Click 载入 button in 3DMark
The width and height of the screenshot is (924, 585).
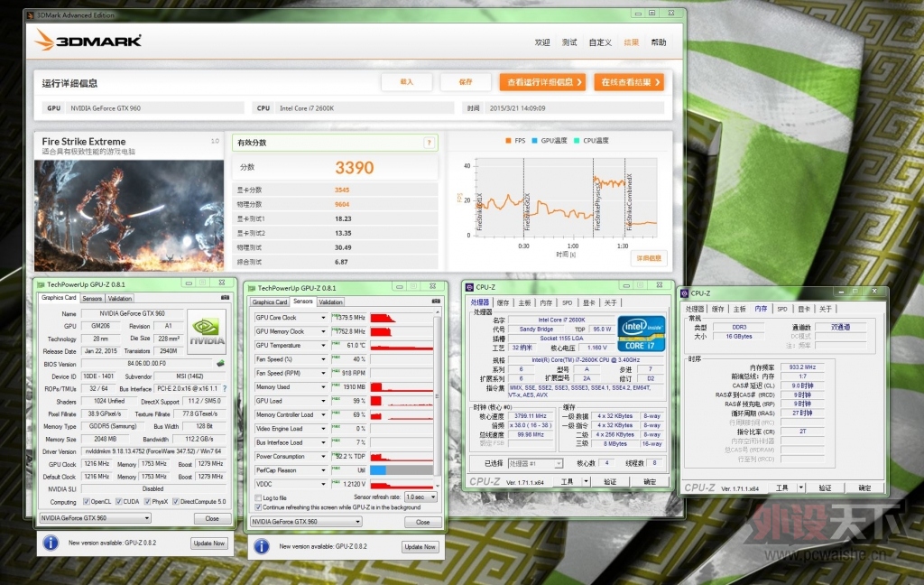pyautogui.click(x=407, y=82)
